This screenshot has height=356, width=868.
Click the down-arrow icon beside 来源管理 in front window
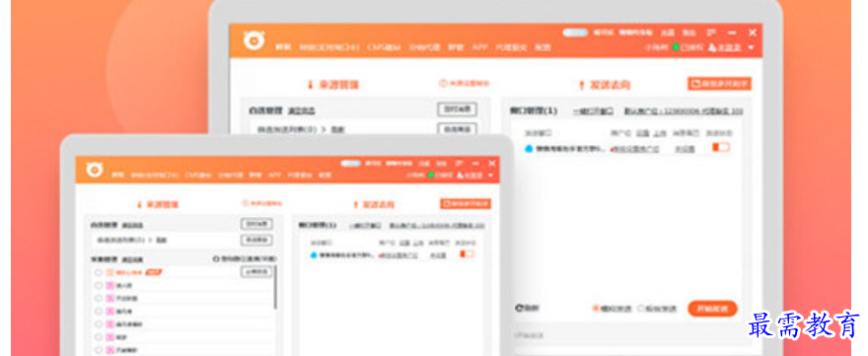click(139, 204)
